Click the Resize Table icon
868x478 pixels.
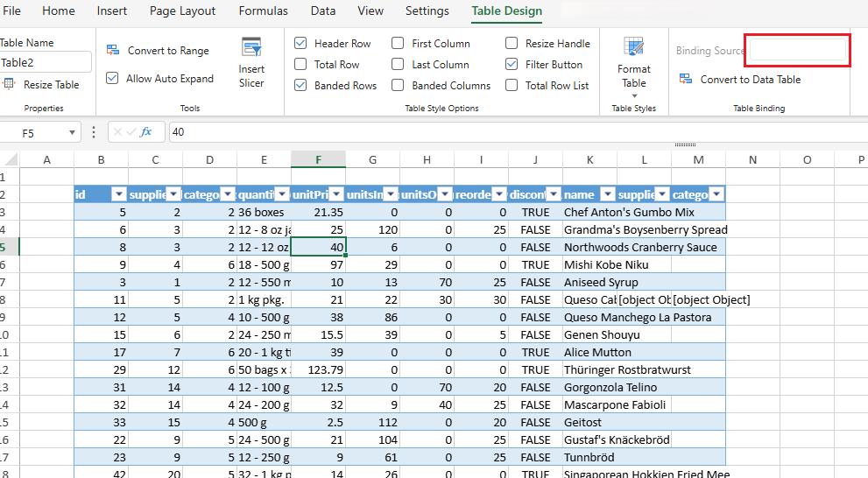click(9, 84)
